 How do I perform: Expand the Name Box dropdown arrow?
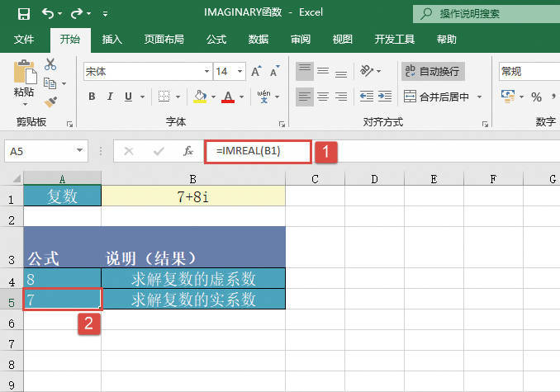point(80,151)
